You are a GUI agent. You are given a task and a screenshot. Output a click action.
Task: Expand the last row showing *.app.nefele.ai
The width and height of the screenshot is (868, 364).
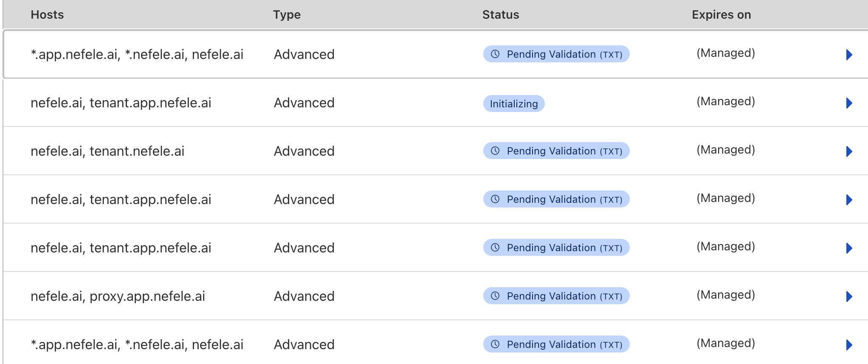tap(849, 344)
